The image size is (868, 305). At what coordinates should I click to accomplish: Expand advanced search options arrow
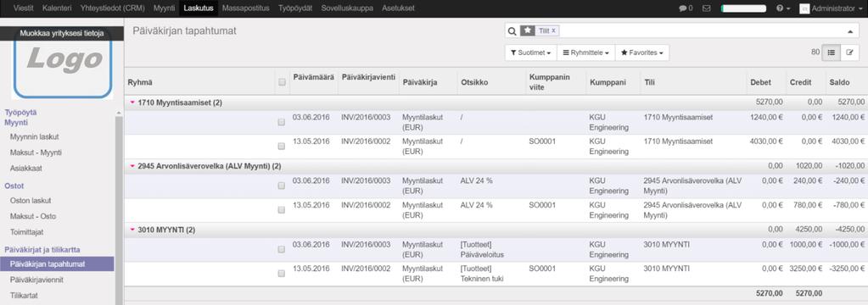849,31
